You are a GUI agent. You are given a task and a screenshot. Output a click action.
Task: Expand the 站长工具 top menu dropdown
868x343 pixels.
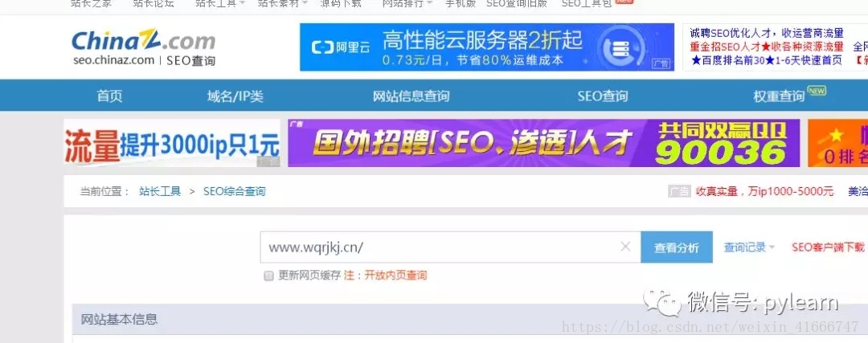tap(219, 3)
